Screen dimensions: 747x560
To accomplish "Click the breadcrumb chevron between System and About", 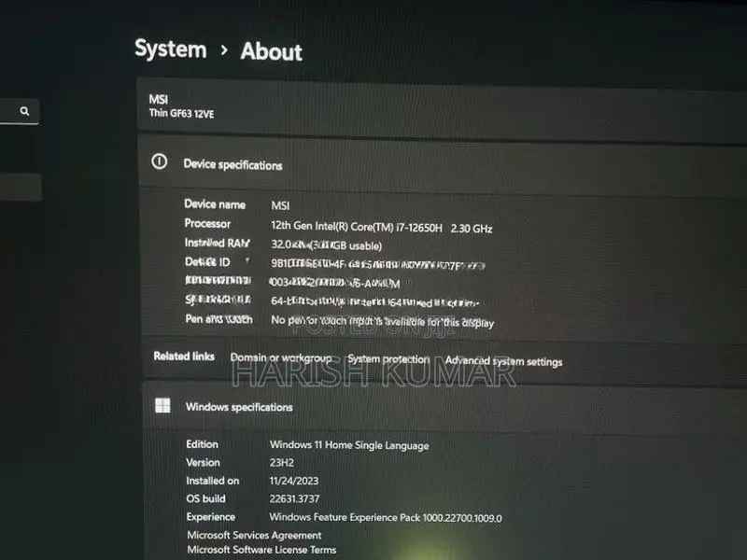I will (x=224, y=50).
